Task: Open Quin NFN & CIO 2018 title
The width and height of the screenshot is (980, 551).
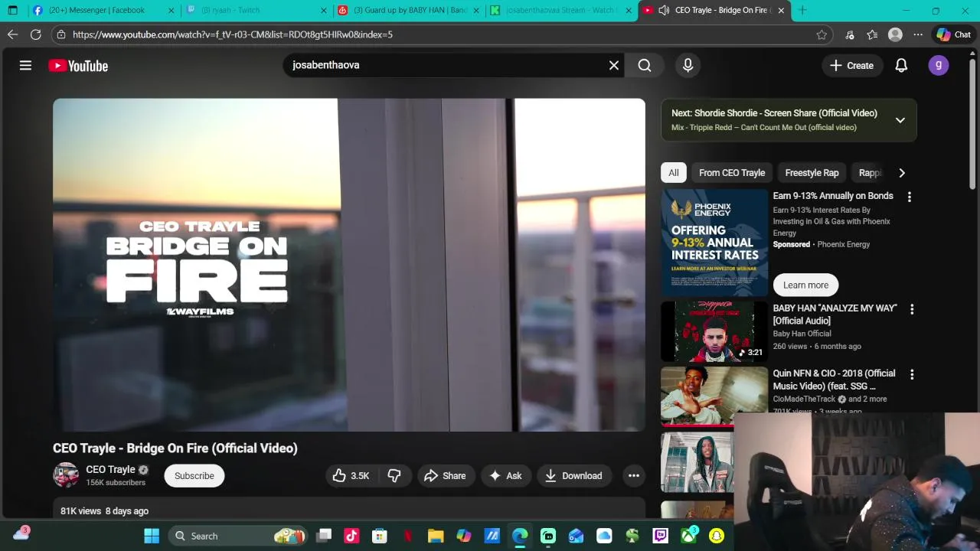Action: (x=834, y=380)
